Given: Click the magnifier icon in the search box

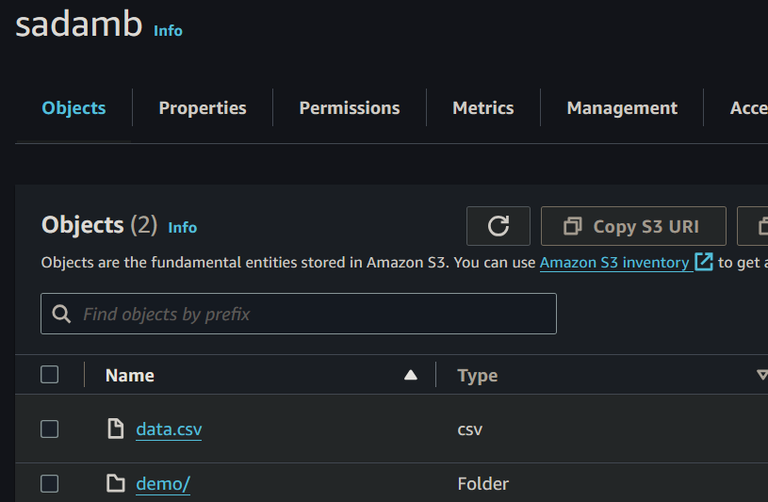Looking at the screenshot, I should [x=62, y=314].
